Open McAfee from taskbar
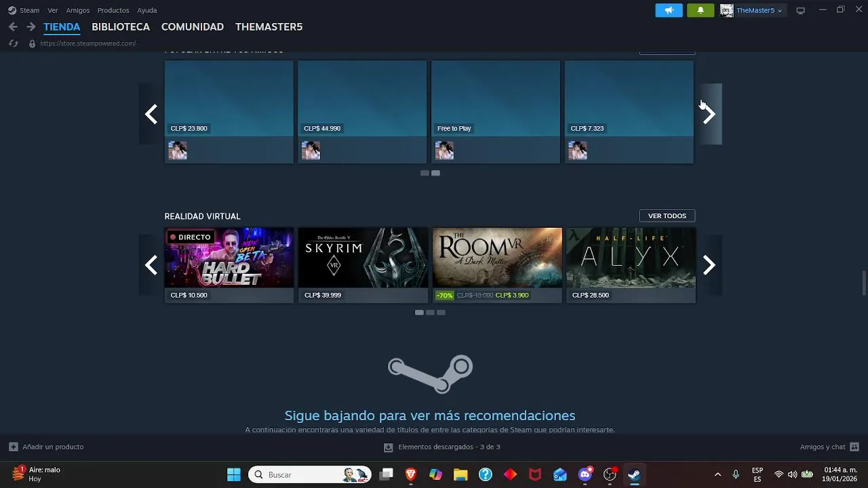Screen dimensions: 868x488 [x=535, y=474]
